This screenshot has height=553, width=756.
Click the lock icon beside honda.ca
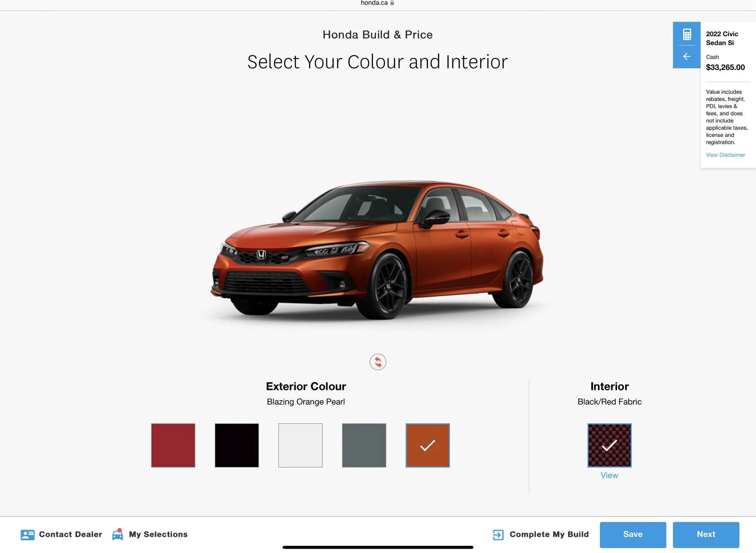[x=392, y=3]
